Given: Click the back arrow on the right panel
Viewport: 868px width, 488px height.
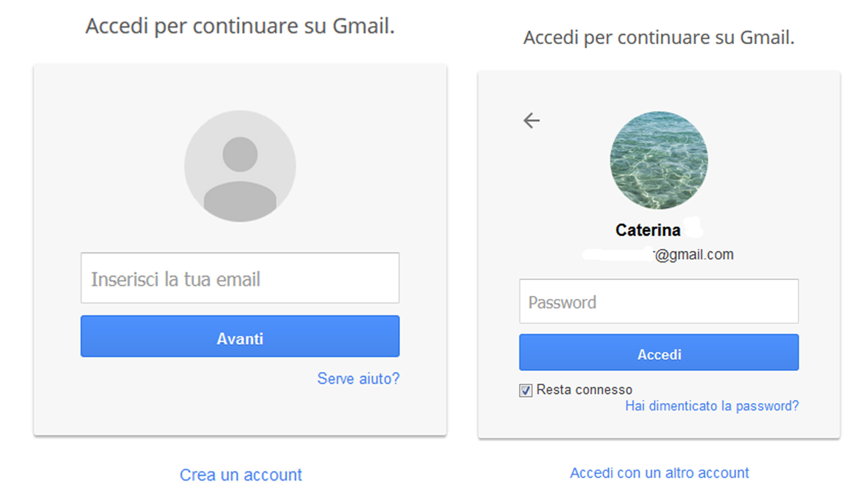Looking at the screenshot, I should coord(532,120).
